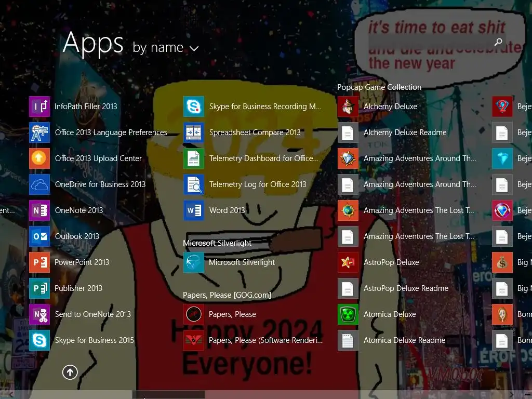Open PowerPoint 2013 icon
The width and height of the screenshot is (532, 399).
pos(39,262)
